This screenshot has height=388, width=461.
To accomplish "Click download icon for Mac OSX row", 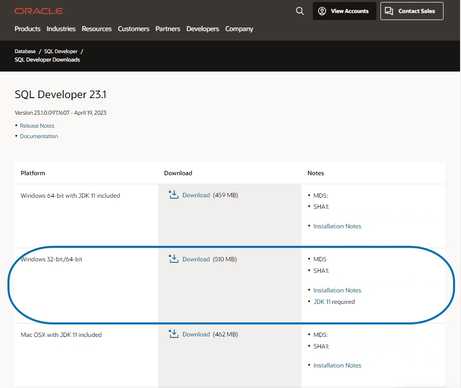I will [x=174, y=334].
